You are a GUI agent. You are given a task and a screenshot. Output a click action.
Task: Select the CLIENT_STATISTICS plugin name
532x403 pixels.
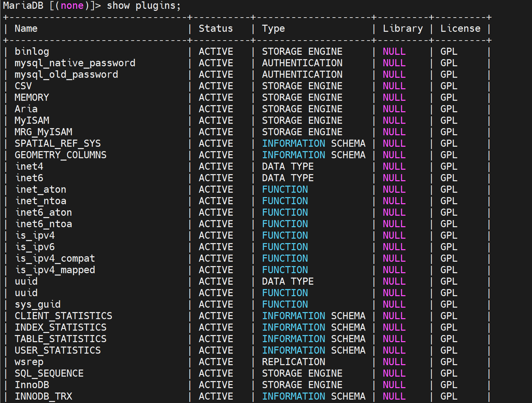point(63,316)
